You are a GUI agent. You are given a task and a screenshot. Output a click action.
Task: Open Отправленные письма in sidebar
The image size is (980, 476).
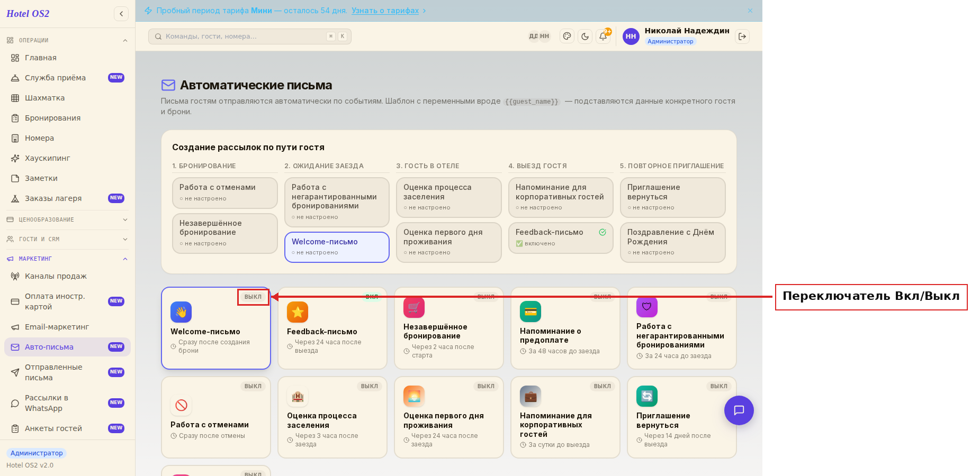pyautogui.click(x=67, y=372)
